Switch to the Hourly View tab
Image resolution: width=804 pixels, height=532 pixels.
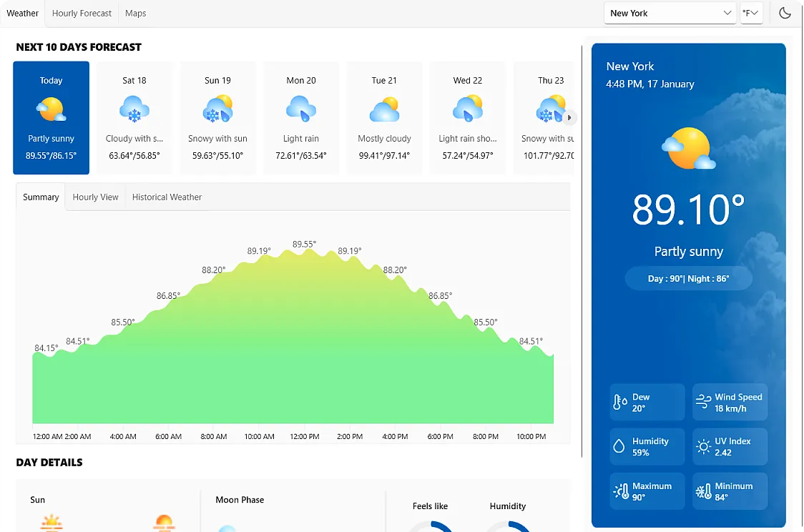(95, 197)
